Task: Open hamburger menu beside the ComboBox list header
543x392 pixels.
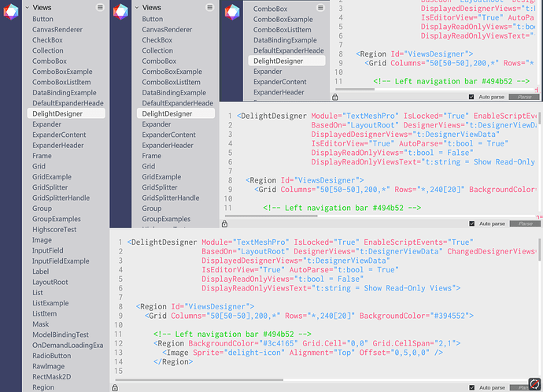Action: pyautogui.click(x=320, y=8)
